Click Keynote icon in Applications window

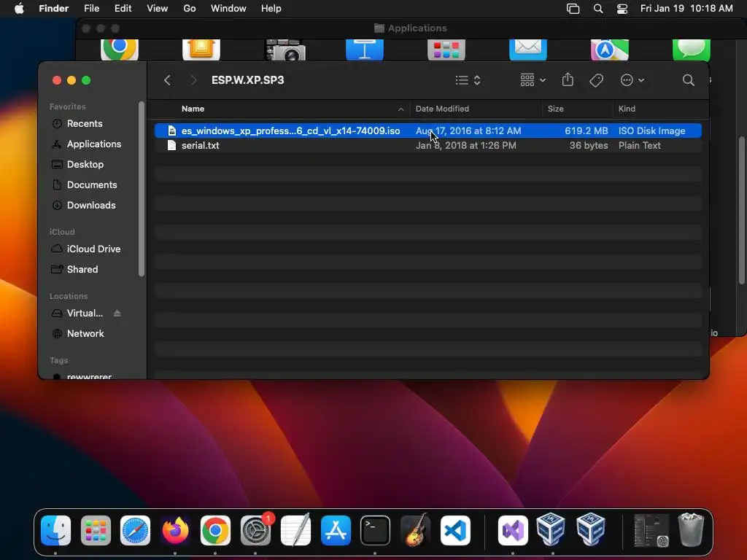[365, 50]
